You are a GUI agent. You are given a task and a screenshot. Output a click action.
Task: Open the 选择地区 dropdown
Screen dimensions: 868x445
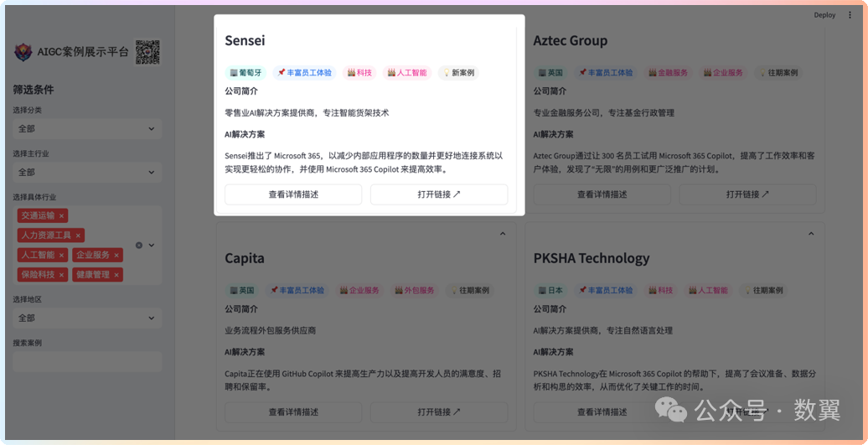coord(87,318)
